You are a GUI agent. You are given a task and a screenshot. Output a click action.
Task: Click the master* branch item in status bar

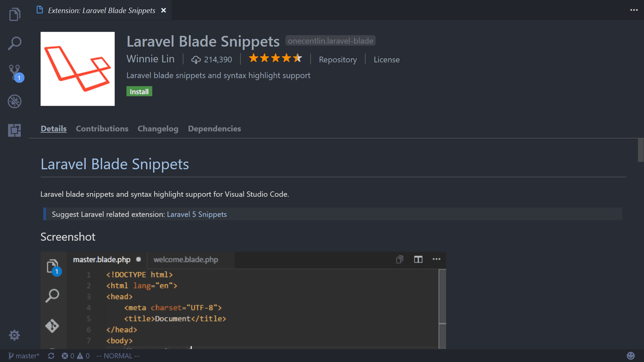pos(23,356)
